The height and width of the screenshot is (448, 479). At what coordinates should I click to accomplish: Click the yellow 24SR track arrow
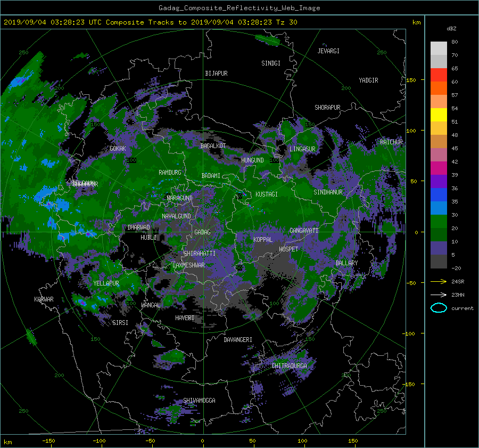coord(439,281)
